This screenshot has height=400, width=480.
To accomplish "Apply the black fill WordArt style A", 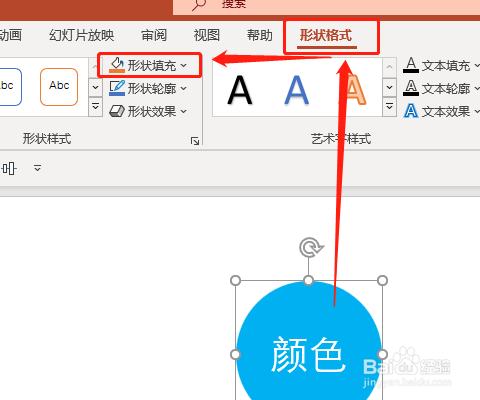I will (240, 91).
